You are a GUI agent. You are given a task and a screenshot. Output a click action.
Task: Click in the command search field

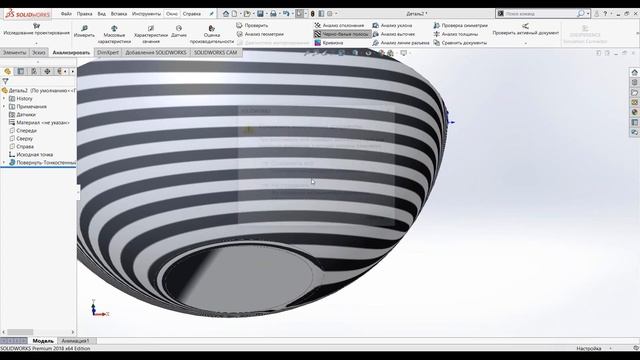point(540,13)
